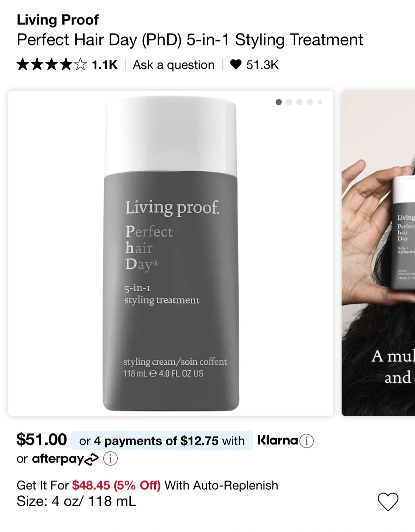Click the filled heart loves icon
415x532 pixels.
click(x=236, y=65)
